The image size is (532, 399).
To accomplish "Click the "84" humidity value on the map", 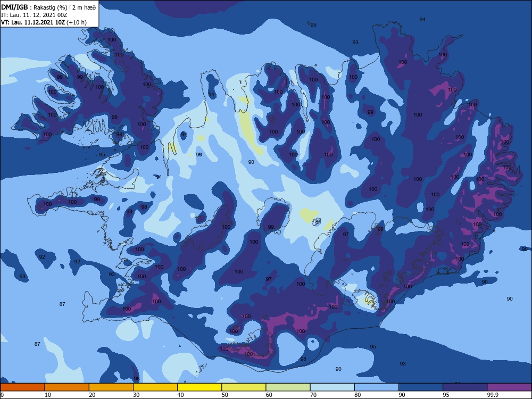I will (318, 221).
